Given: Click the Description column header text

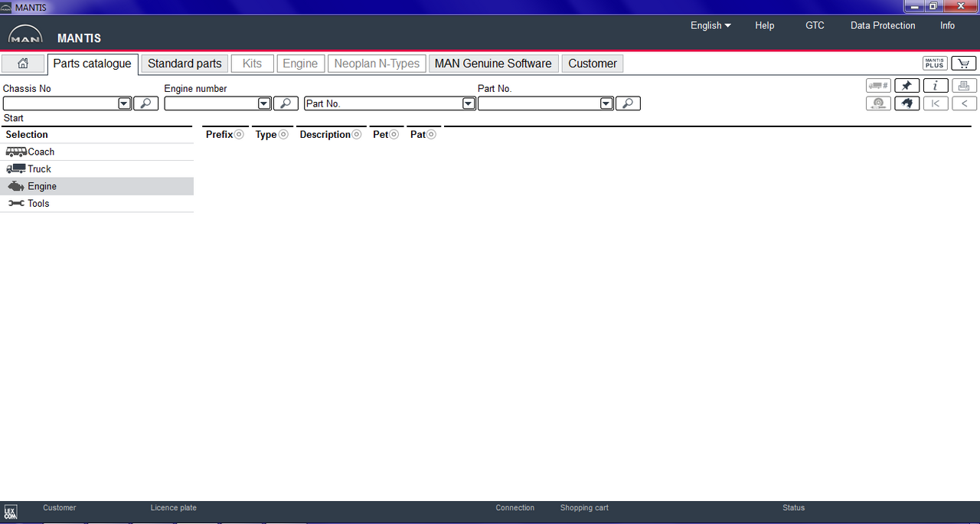Looking at the screenshot, I should click(325, 134).
